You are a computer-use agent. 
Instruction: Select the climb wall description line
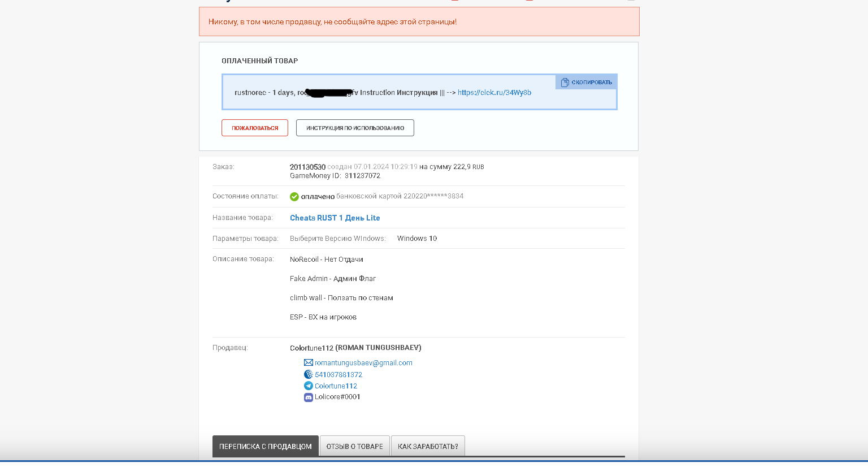click(341, 298)
